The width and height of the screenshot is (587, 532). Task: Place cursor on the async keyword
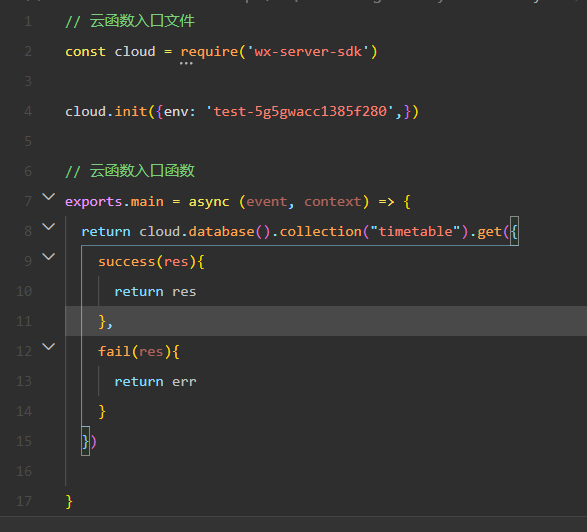(209, 202)
